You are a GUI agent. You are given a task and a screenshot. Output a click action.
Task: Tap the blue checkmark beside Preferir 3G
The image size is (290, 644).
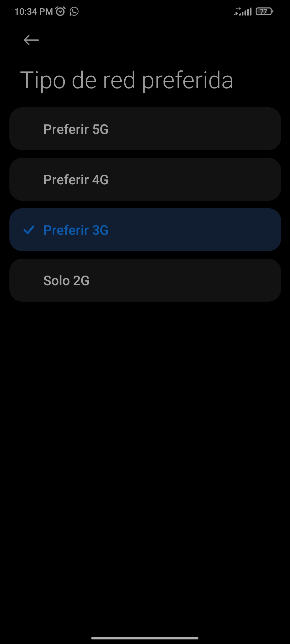coord(29,230)
